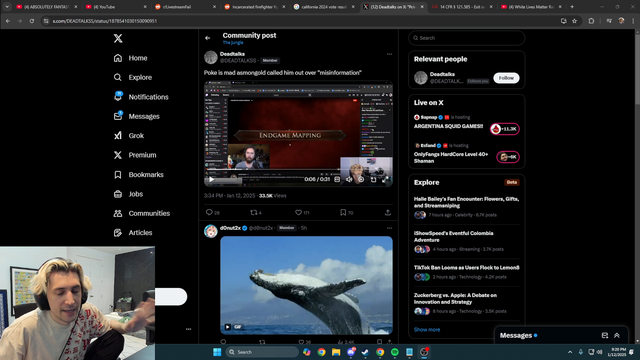Image resolution: width=640 pixels, height=360 pixels.
Task: Click the Windows taskbar Search box
Action: (262, 352)
